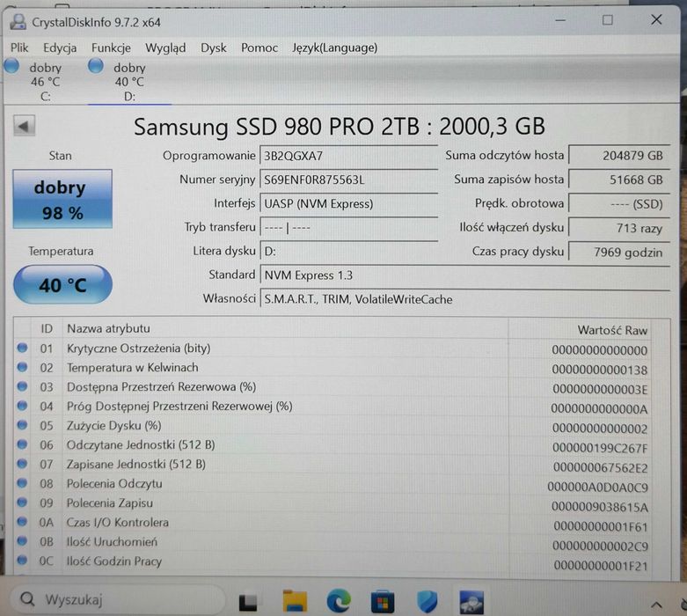The image size is (687, 616).
Task: Click the Czas pracy dysku value 7969 godzin
Action: 619,252
